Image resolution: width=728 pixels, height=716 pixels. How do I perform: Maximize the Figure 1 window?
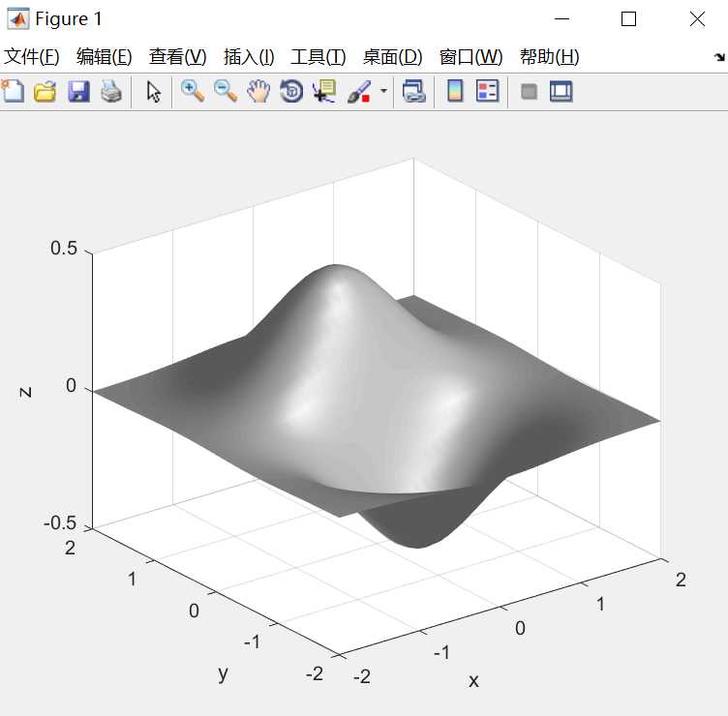(x=628, y=19)
